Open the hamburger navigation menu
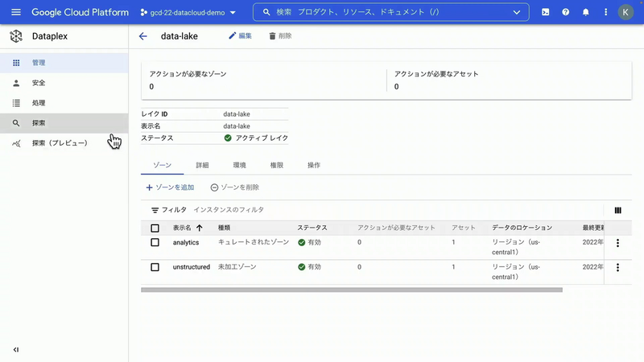The image size is (644, 362). 16,12
